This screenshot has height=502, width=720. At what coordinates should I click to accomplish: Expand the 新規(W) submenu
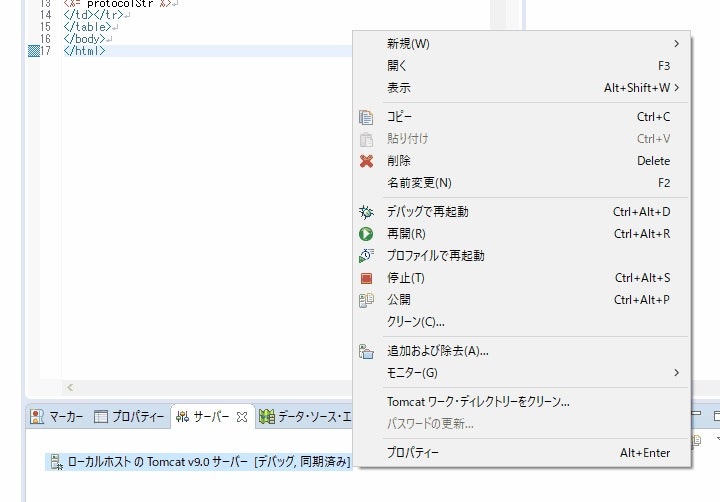[x=676, y=44]
